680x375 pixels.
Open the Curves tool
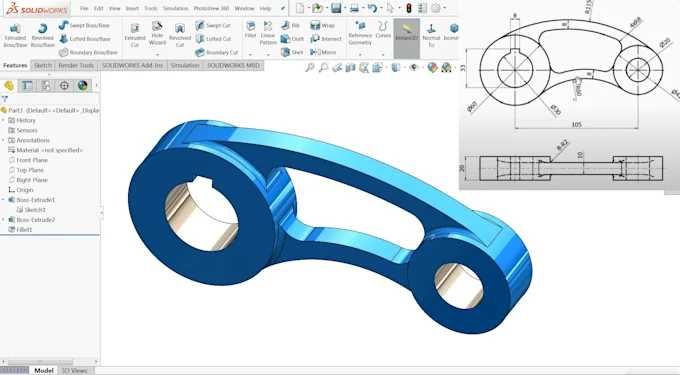pos(383,30)
